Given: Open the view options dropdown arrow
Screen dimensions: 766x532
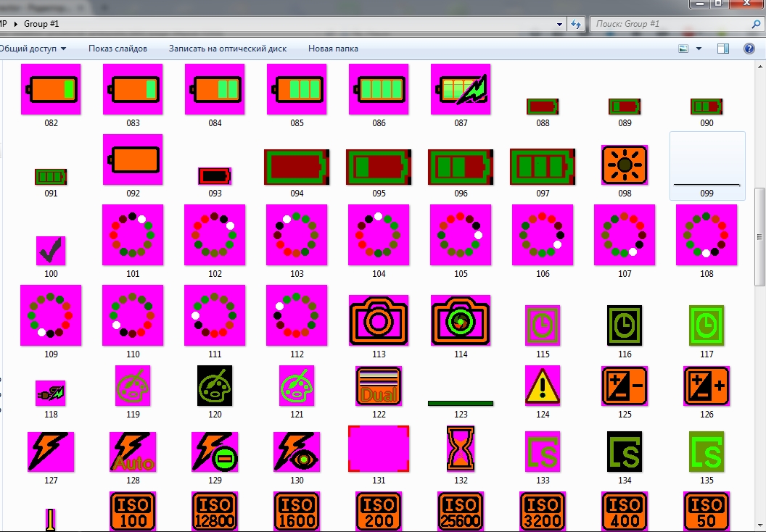Looking at the screenshot, I should coord(699,49).
